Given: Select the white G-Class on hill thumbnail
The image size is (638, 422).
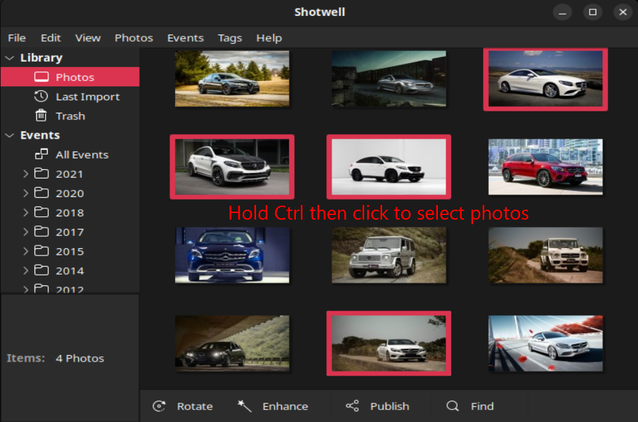Looking at the screenshot, I should click(x=545, y=255).
